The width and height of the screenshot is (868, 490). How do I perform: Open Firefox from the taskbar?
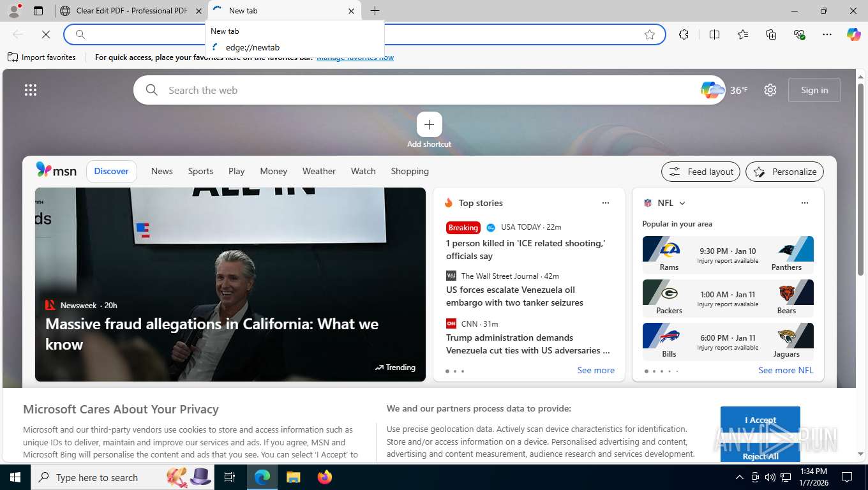325,477
